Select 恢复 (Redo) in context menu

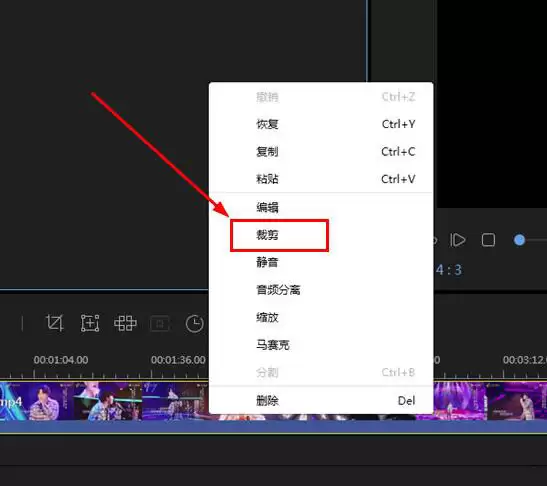pyautogui.click(x=321, y=124)
